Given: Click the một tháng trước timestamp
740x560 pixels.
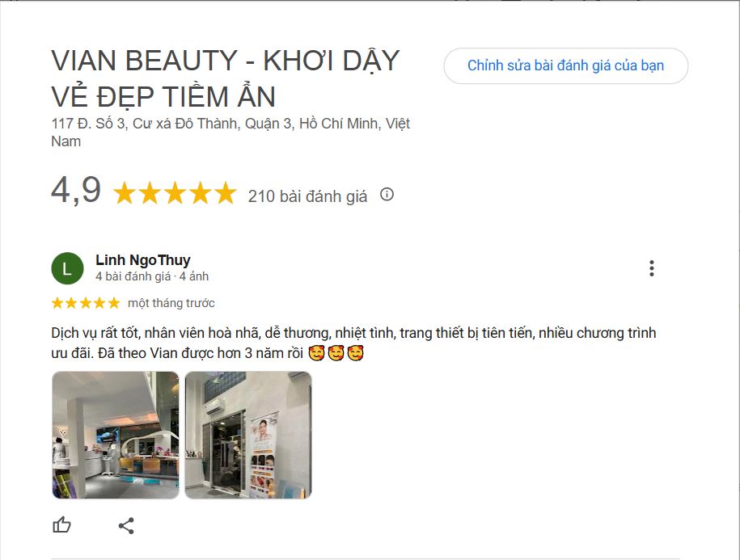Looking at the screenshot, I should coord(171,303).
